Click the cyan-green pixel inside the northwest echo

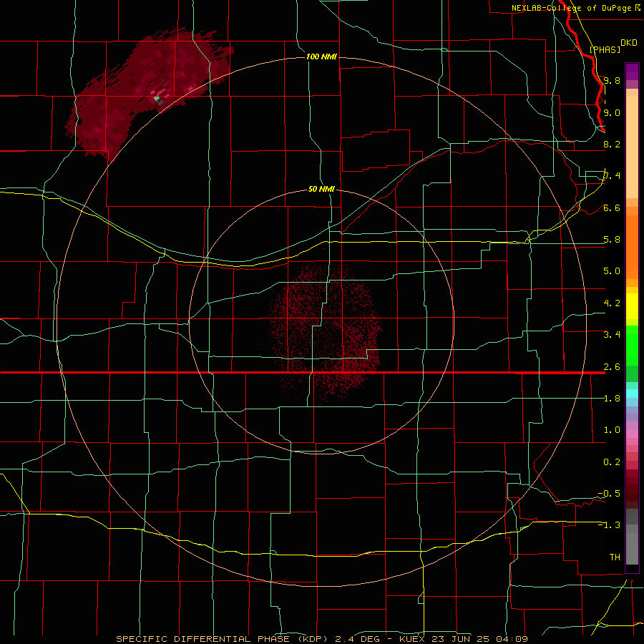point(156,98)
